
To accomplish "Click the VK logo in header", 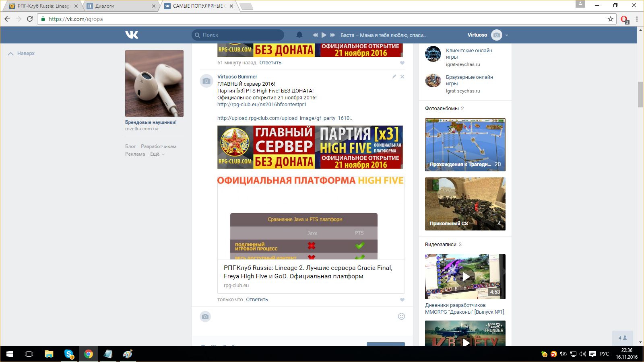I will point(132,35).
